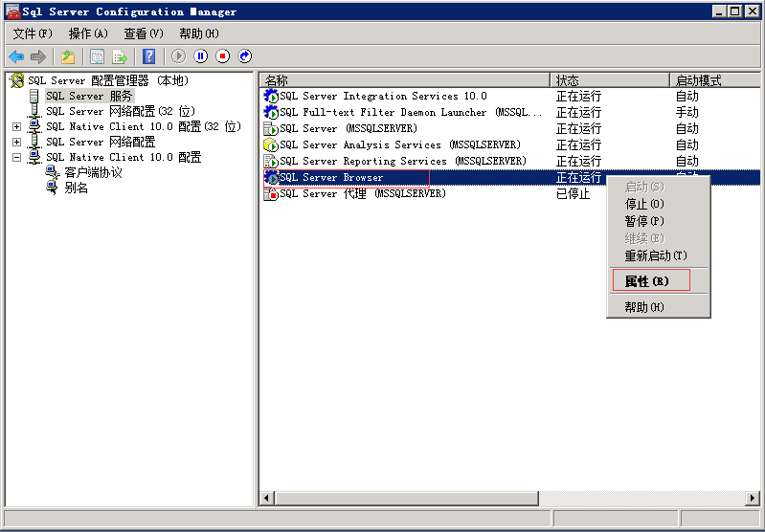Sort by the 名称 column header
765x532 pixels.
(404, 80)
